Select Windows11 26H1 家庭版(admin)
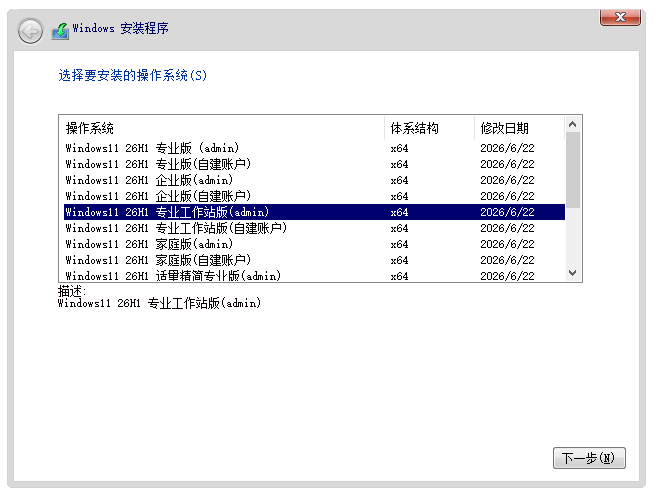The height and width of the screenshot is (500, 657). pos(314,244)
